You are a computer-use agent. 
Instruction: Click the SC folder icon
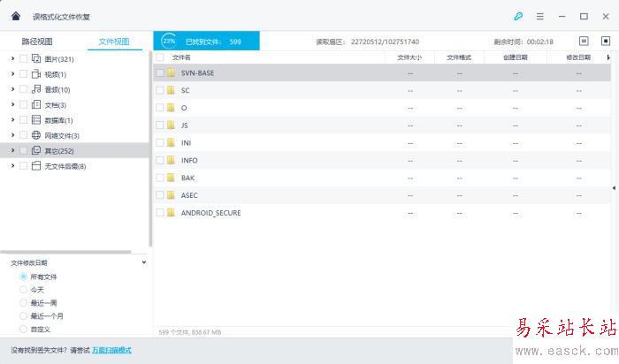coord(171,90)
